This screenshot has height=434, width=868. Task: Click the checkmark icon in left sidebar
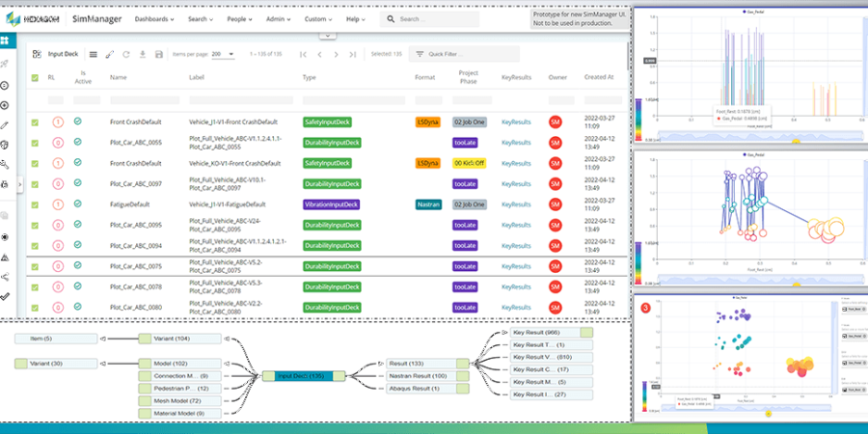coord(5,296)
